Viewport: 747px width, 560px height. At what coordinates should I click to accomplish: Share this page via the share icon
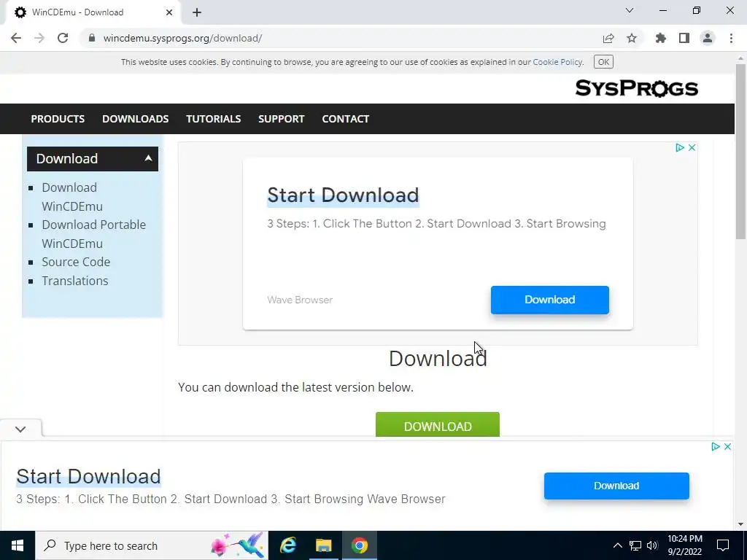tap(608, 38)
